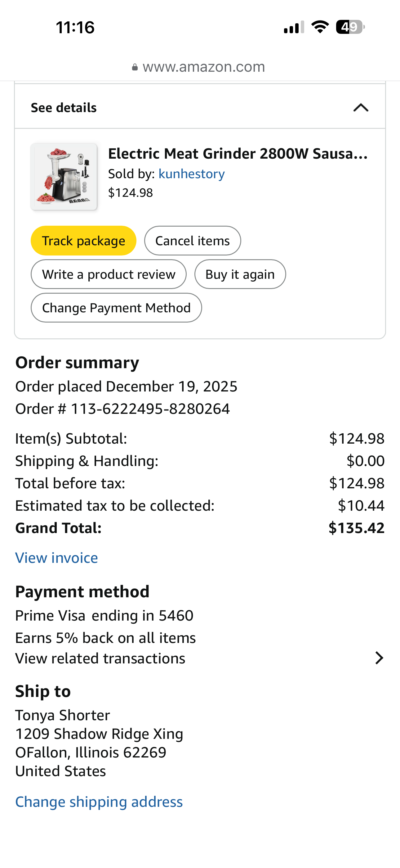Viewport: 400px width, 868px height.
Task: Tap the lock icon beside the URL
Action: pos(135,67)
